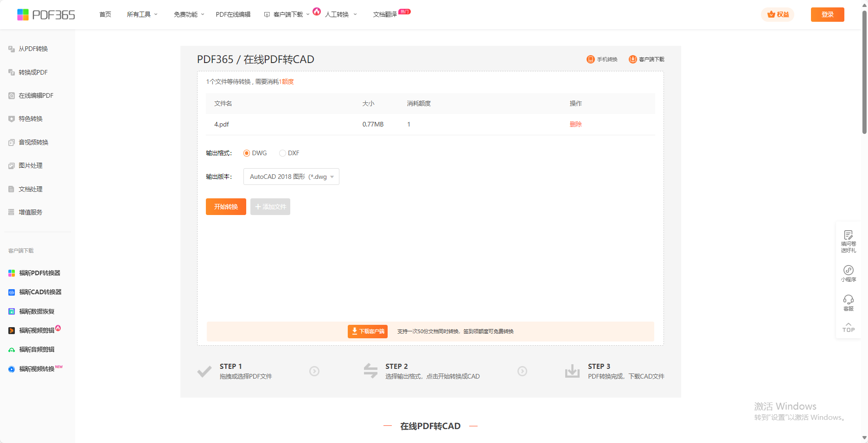The width and height of the screenshot is (868, 443).
Task: Click 福昕PDF转换器 product icon
Action: 12,273
